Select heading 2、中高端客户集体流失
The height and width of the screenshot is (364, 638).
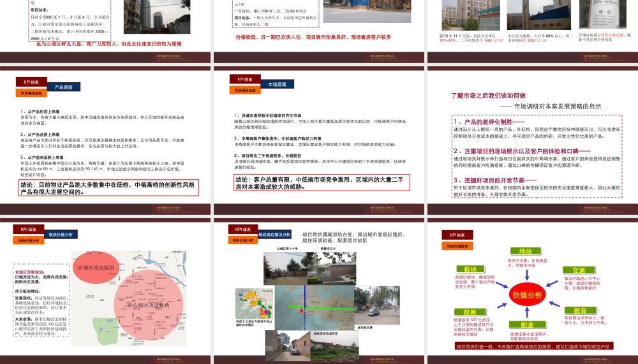[x=278, y=139]
